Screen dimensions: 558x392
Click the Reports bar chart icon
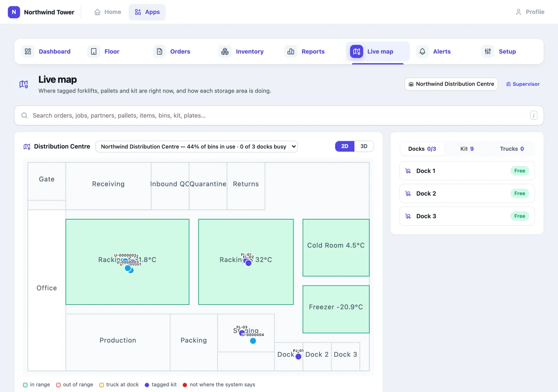click(x=291, y=52)
